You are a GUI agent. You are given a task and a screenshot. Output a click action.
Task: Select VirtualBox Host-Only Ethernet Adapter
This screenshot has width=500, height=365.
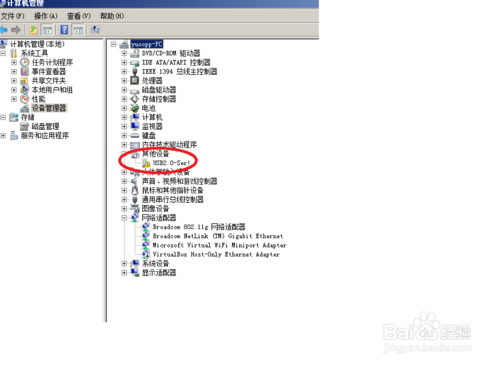point(216,254)
